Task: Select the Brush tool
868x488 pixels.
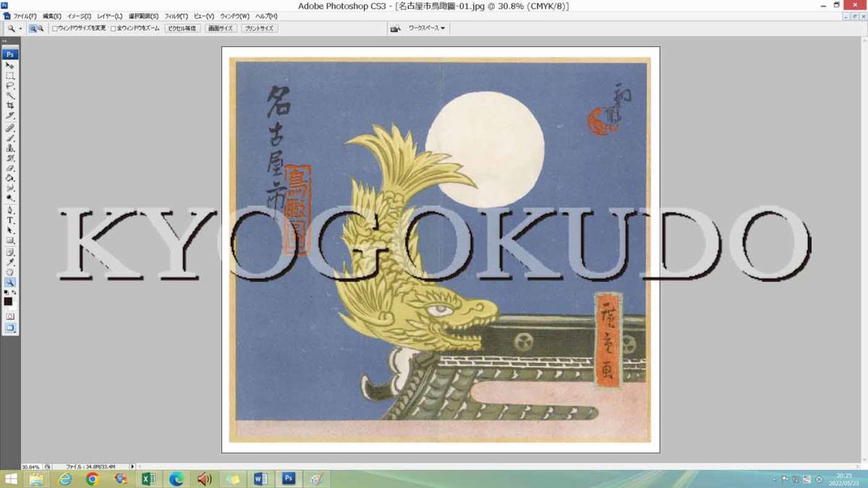Action: click(x=10, y=138)
